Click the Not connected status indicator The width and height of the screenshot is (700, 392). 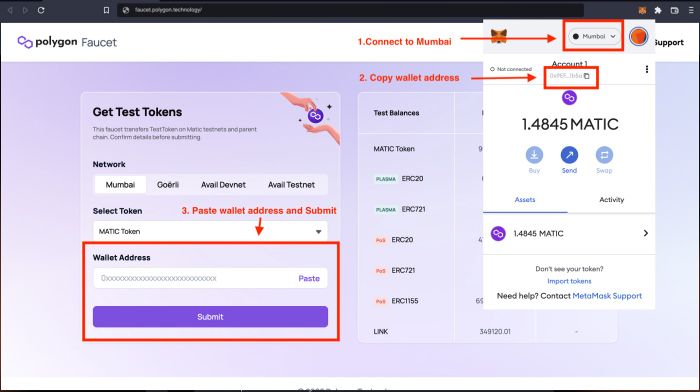pyautogui.click(x=511, y=69)
